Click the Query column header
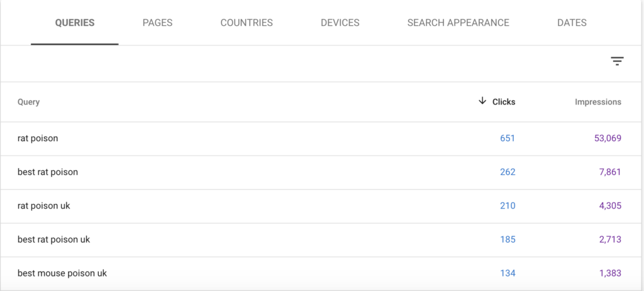Image resolution: width=644 pixels, height=291 pixels. tap(28, 102)
